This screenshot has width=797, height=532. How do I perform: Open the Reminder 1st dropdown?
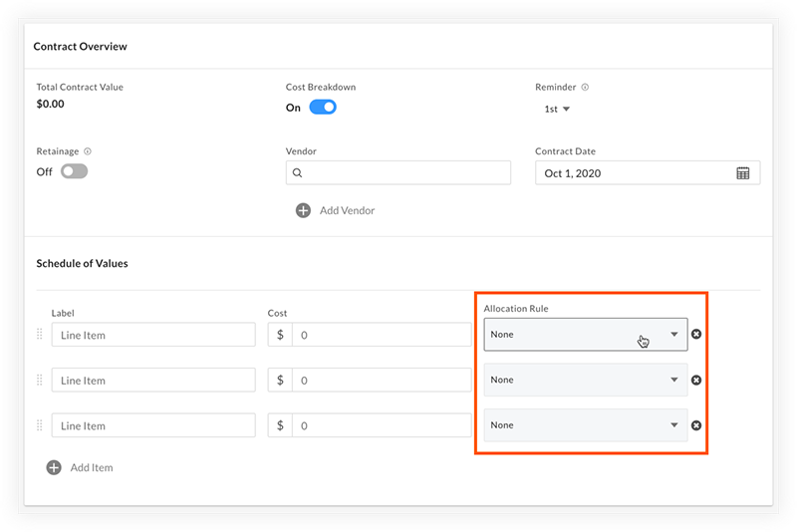(557, 109)
